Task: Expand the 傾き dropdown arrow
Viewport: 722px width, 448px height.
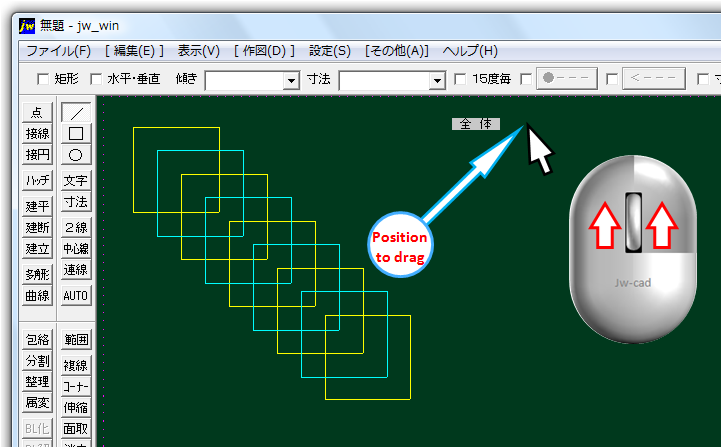Action: [291, 80]
